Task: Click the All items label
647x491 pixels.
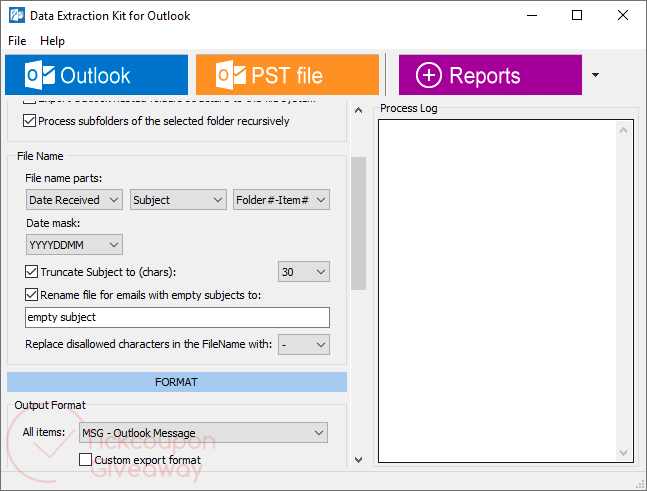Action: [44, 432]
